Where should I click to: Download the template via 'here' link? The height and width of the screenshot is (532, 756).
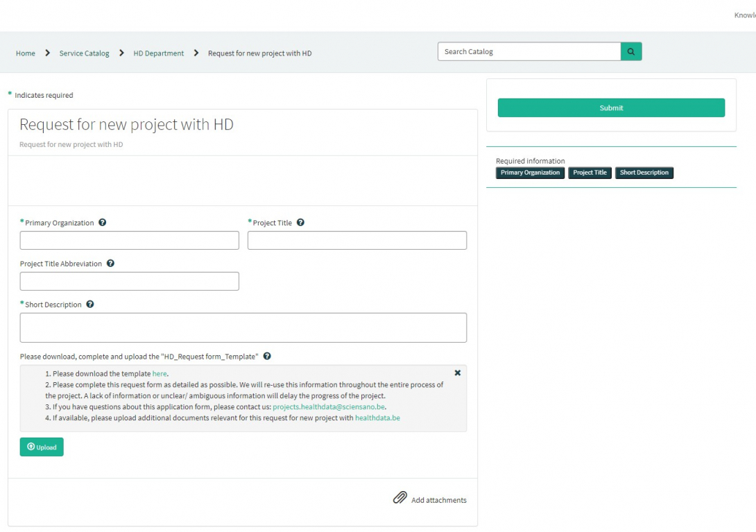[x=160, y=374]
